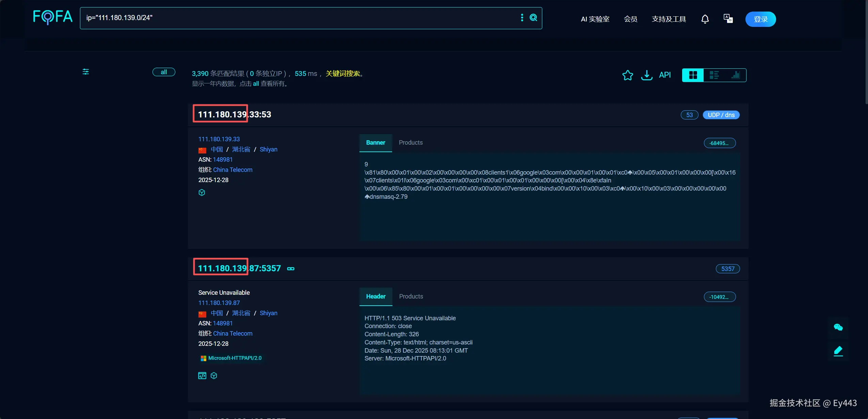Open link icon beside 111.180.139.87:5357
The height and width of the screenshot is (419, 868).
(291, 269)
